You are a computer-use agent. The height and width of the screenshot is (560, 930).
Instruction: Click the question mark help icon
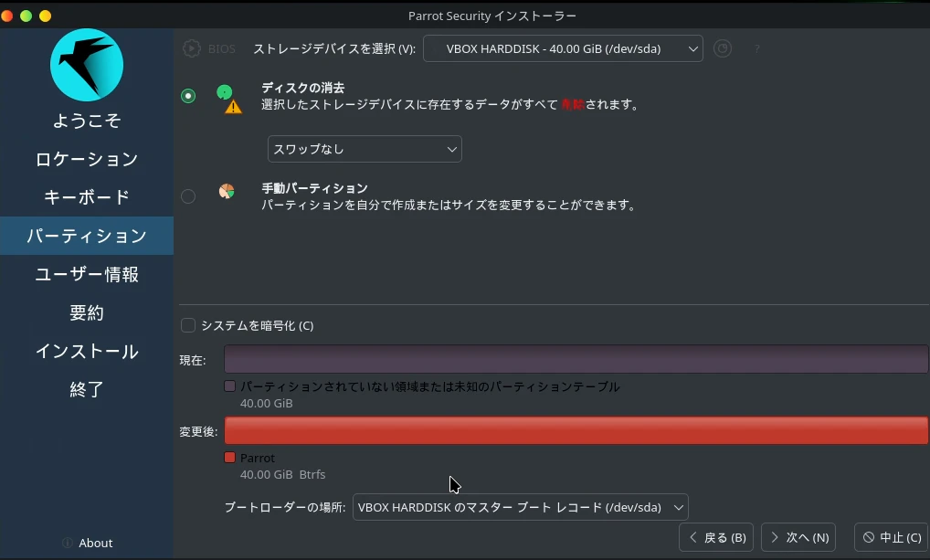(757, 48)
